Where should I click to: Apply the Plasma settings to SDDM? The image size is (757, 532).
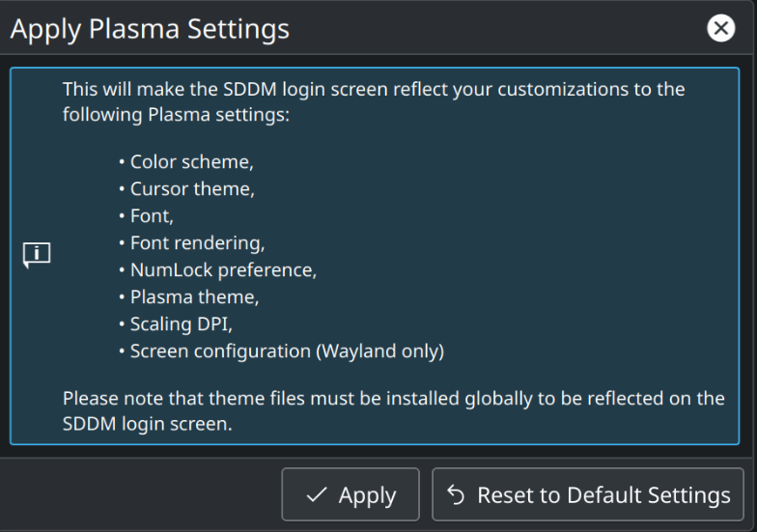click(350, 494)
